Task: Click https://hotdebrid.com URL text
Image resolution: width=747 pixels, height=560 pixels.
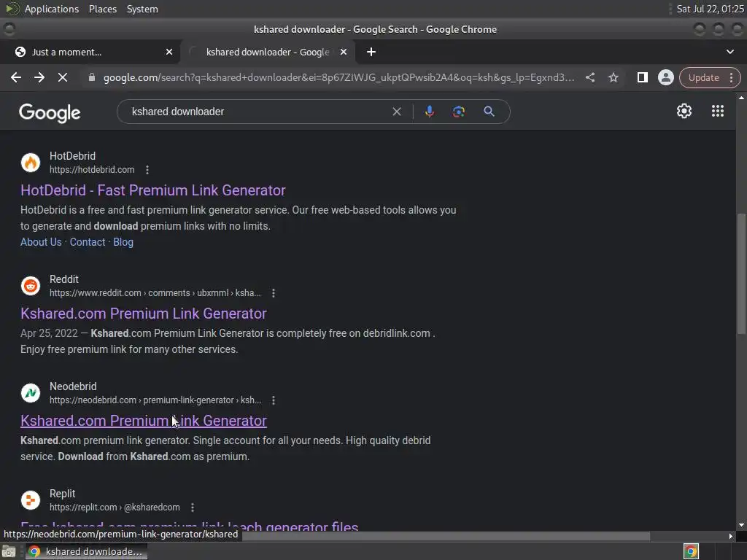Action: click(92, 169)
